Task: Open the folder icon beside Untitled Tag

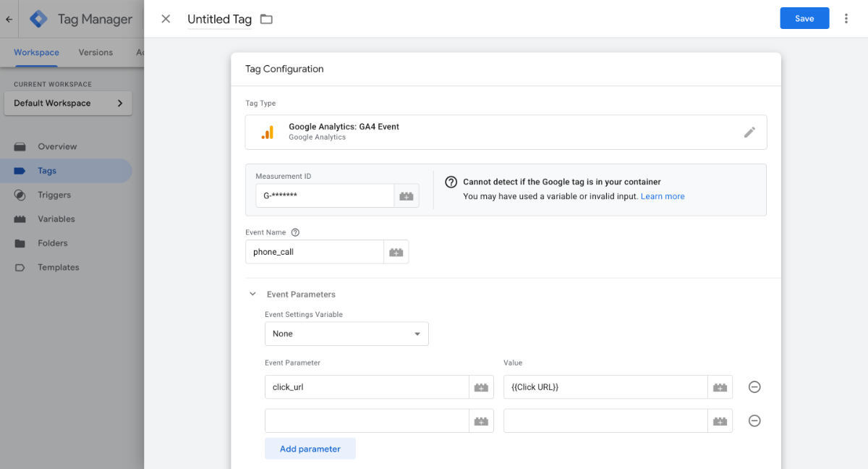Action: (x=266, y=19)
